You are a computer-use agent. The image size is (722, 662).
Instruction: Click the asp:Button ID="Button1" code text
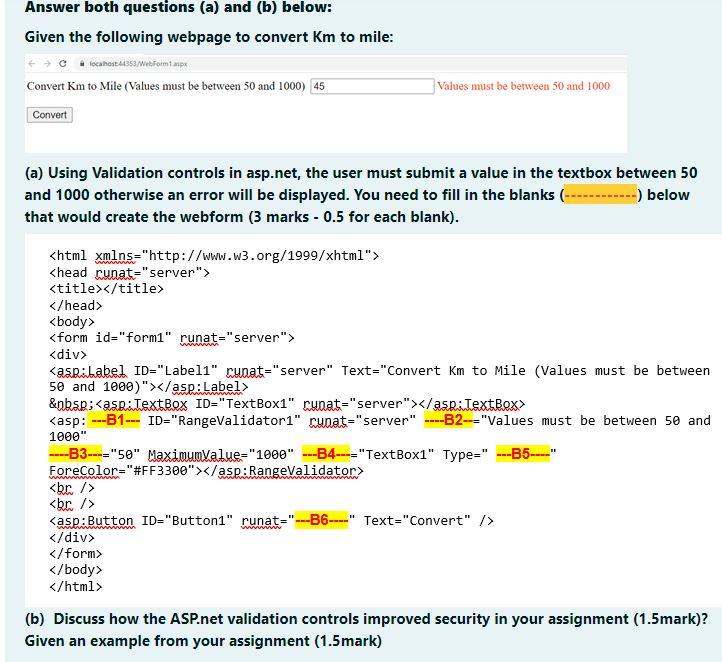tap(141, 521)
